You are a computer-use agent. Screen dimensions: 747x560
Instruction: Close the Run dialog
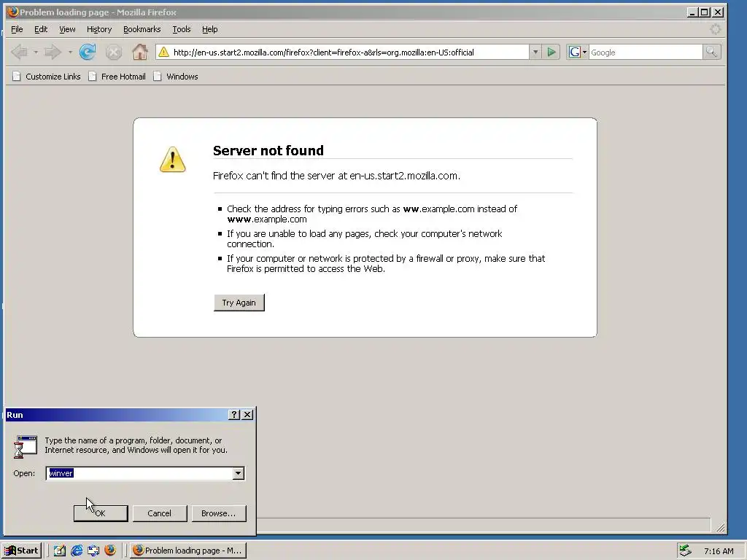[x=247, y=415]
